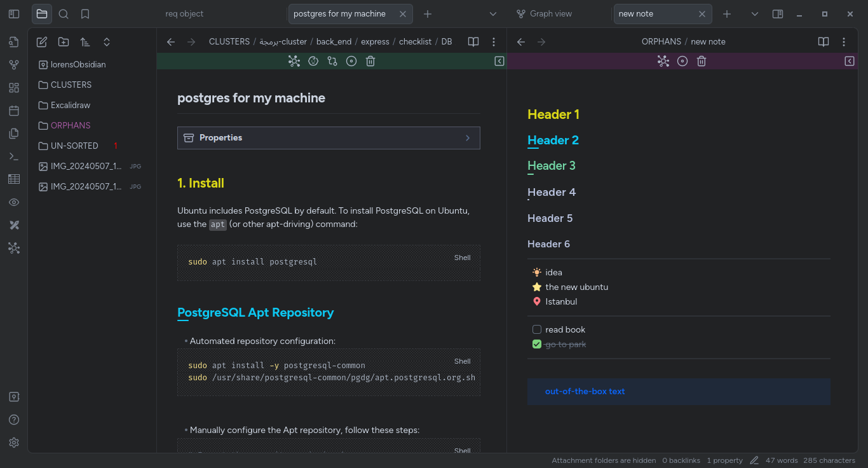Open right tab group dropdown chevron

point(755,14)
